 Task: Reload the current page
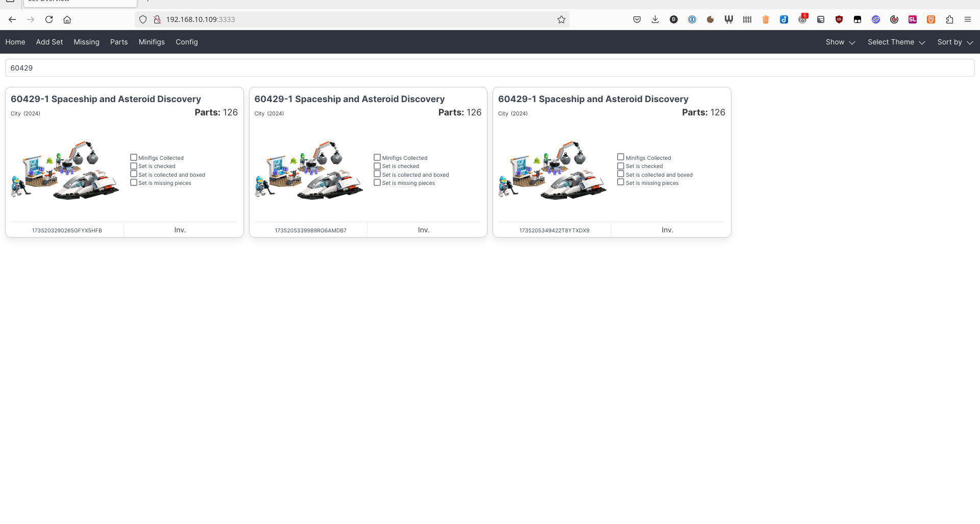pos(49,19)
